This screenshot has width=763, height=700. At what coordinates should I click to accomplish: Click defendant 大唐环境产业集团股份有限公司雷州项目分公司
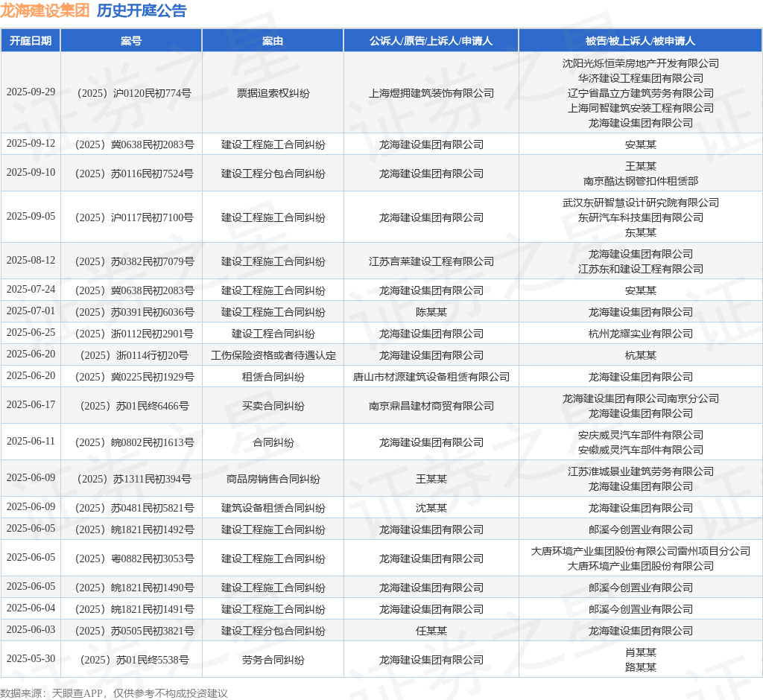click(640, 551)
